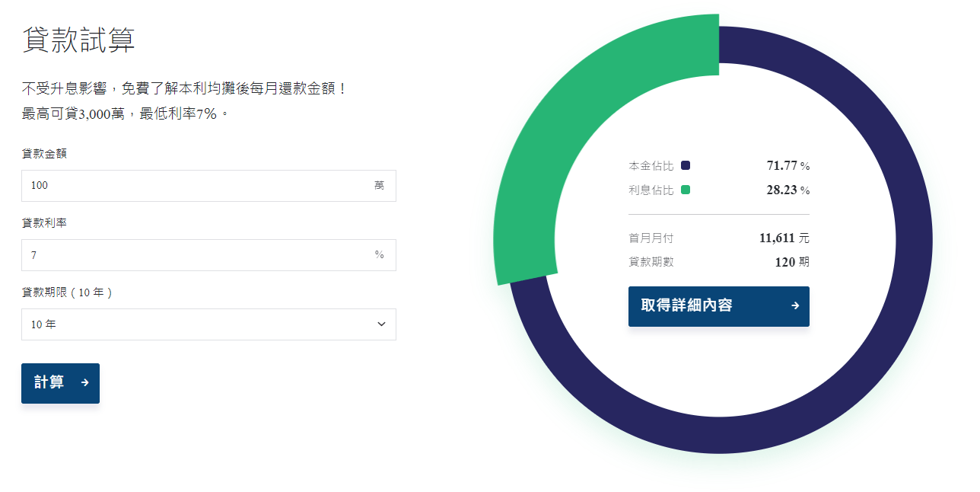This screenshot has height=492, width=980.
Task: Click the 71.77 % principal ratio value
Action: [x=788, y=165]
